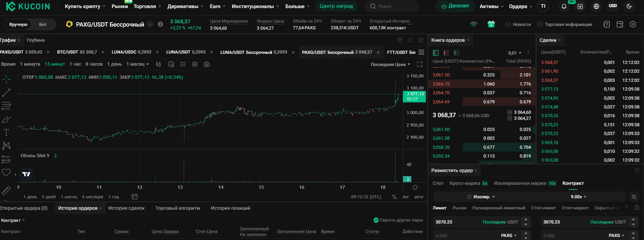Viewport: 644px width, 240px height.
Task: Open trading preferences hexagon icon
Action: pyautogui.click(x=633, y=24)
